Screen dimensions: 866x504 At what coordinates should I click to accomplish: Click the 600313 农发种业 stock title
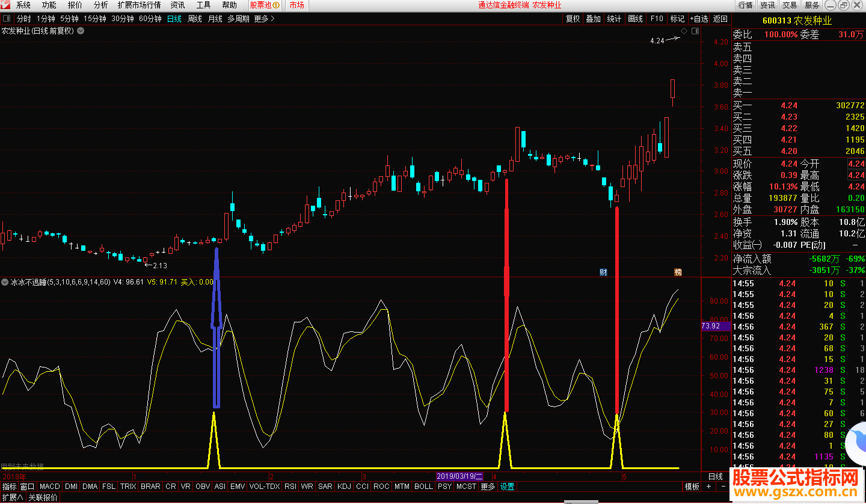tap(797, 20)
